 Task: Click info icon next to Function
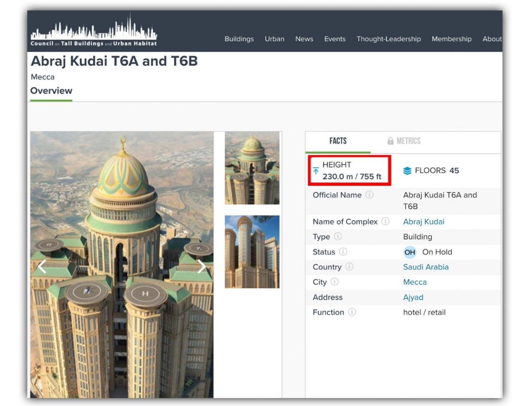(x=352, y=312)
